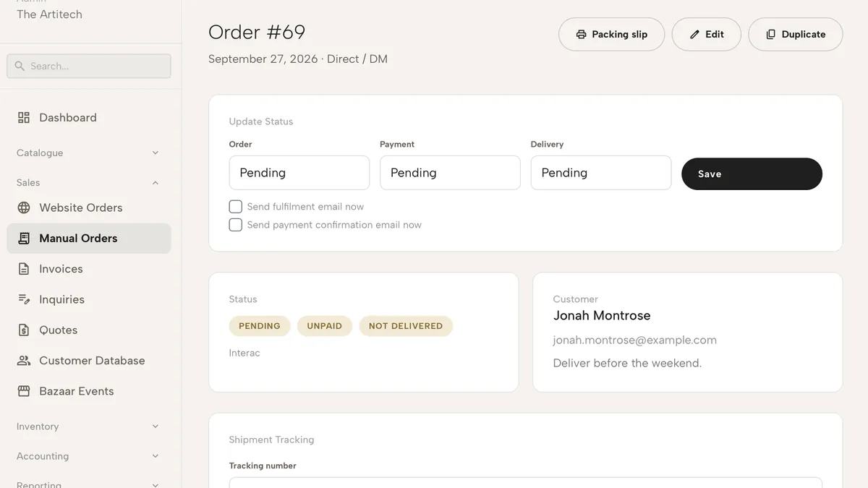
Task: Go to Bazaar Events
Action: pyautogui.click(x=89, y=391)
